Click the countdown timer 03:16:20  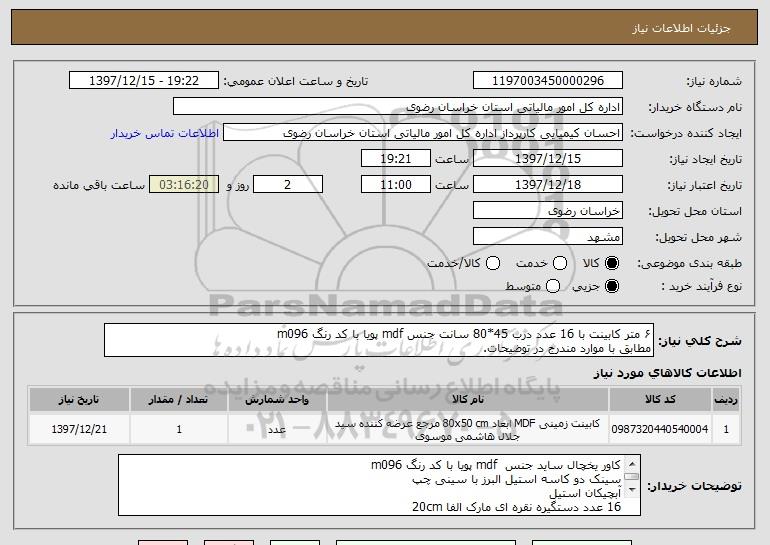[184, 185]
